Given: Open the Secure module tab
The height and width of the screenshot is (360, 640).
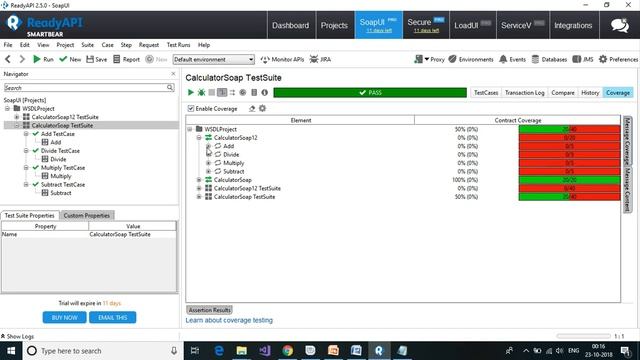Looking at the screenshot, I should [x=426, y=25].
